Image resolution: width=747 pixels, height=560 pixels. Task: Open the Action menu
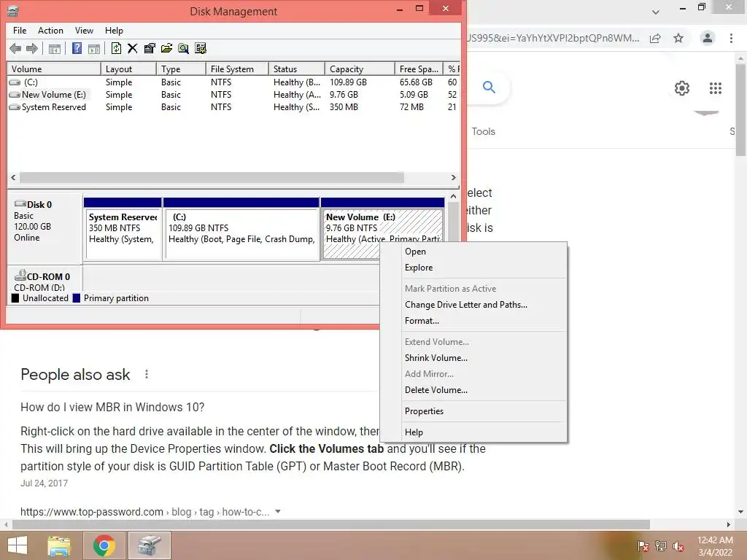click(x=50, y=31)
